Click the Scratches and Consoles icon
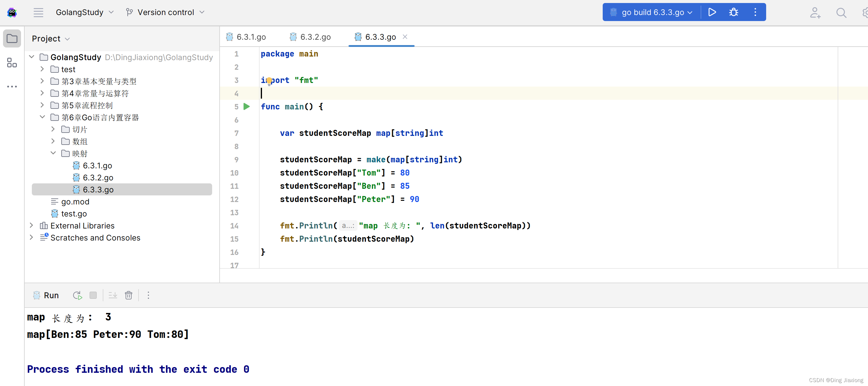Screen dimensions: 868x386 pyautogui.click(x=44, y=237)
